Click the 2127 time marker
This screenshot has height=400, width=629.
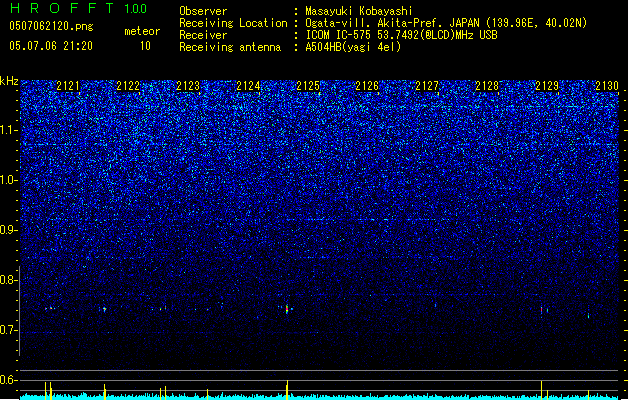[x=427, y=86]
